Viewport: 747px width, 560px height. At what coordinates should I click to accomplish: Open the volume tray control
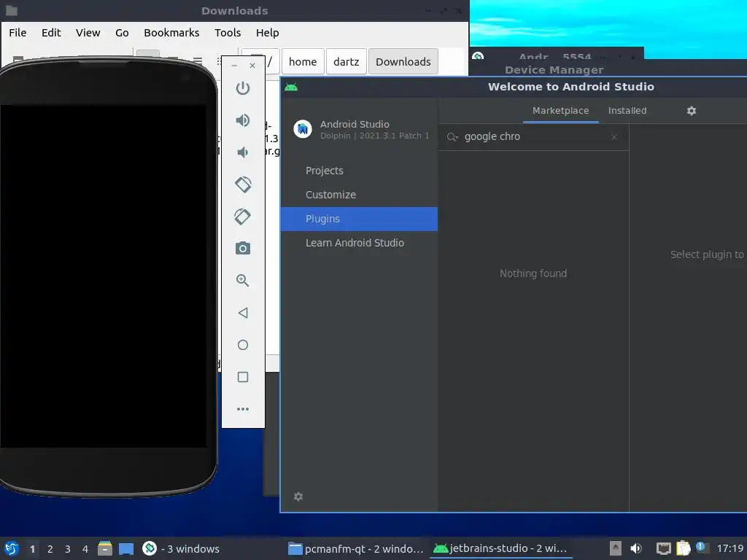point(636,548)
